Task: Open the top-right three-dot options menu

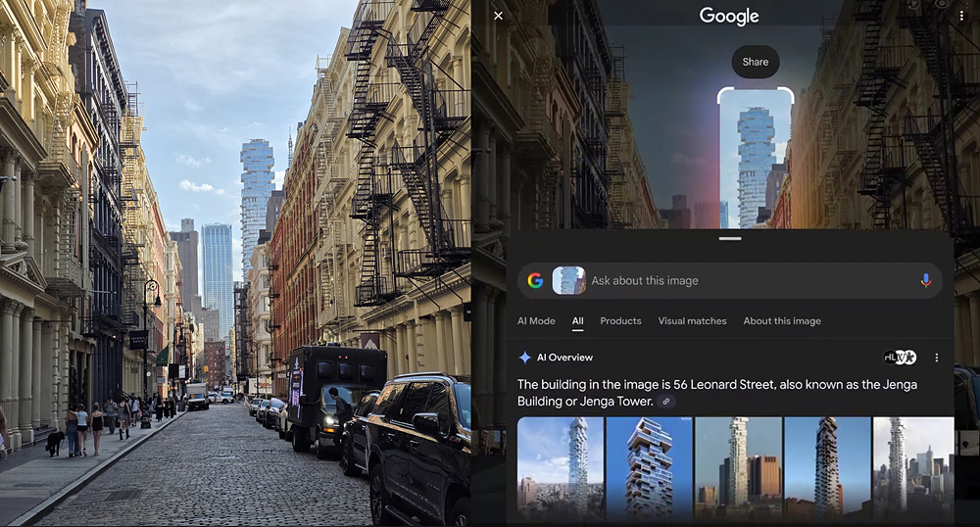Action: (x=961, y=16)
